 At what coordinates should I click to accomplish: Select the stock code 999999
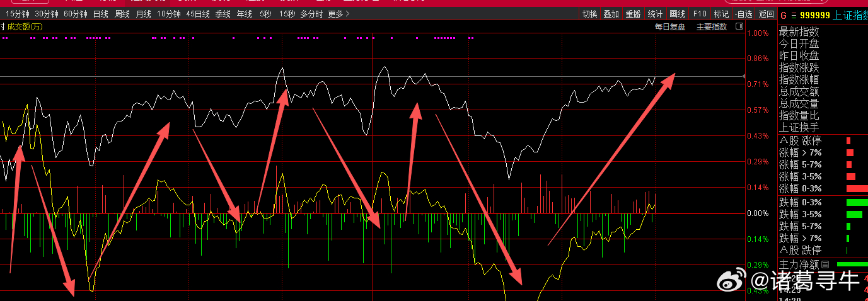point(815,16)
